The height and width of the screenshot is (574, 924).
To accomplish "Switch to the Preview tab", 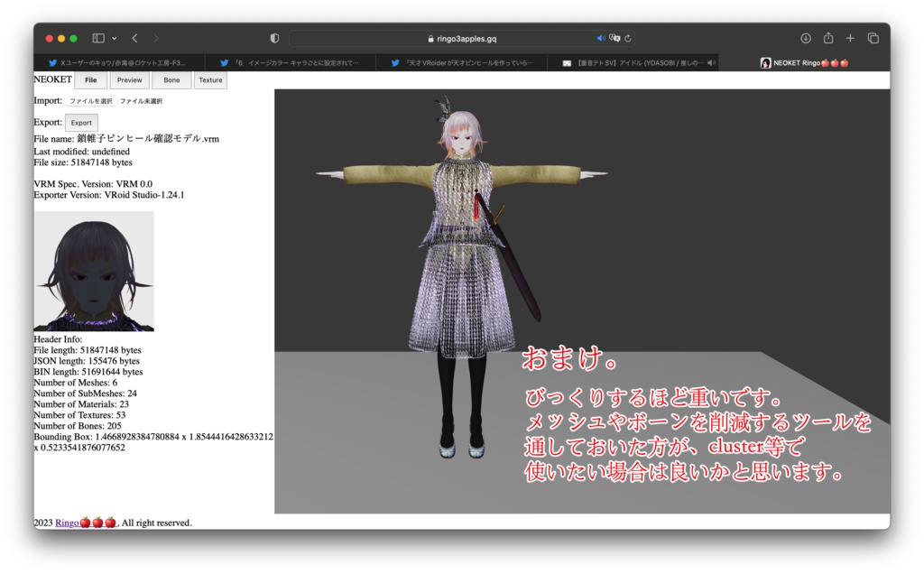I will [x=129, y=79].
